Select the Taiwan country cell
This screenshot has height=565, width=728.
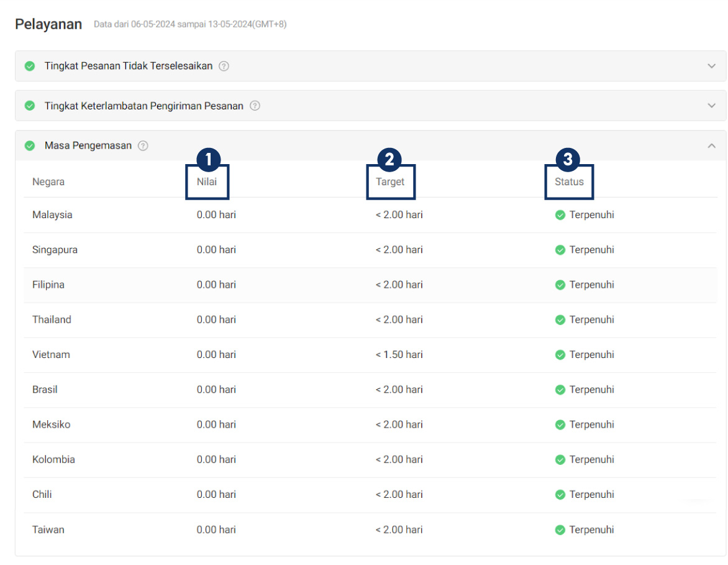tap(48, 530)
